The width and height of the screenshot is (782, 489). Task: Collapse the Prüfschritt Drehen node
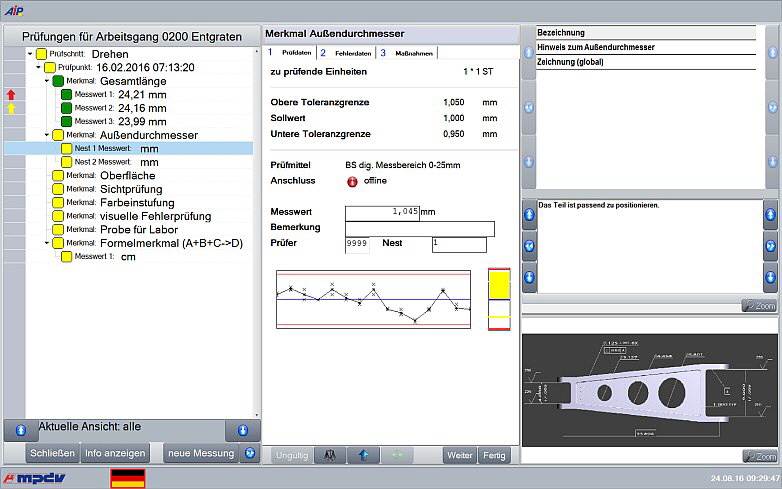[x=30, y=54]
